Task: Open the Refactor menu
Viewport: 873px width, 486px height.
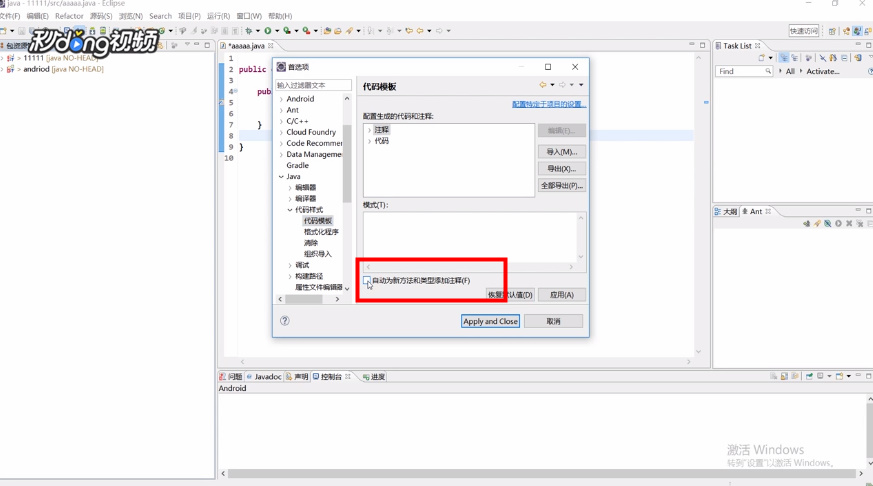Action: pyautogui.click(x=69, y=16)
